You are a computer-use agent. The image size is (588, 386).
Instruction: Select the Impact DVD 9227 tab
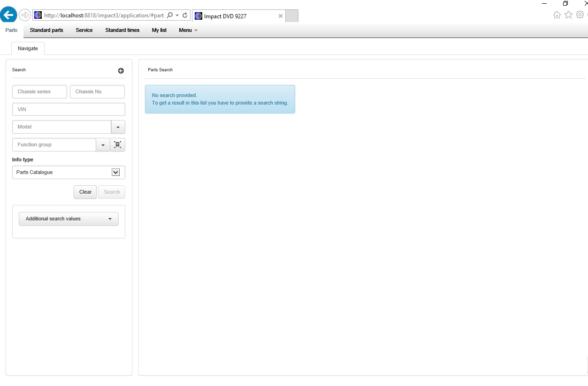(x=239, y=16)
